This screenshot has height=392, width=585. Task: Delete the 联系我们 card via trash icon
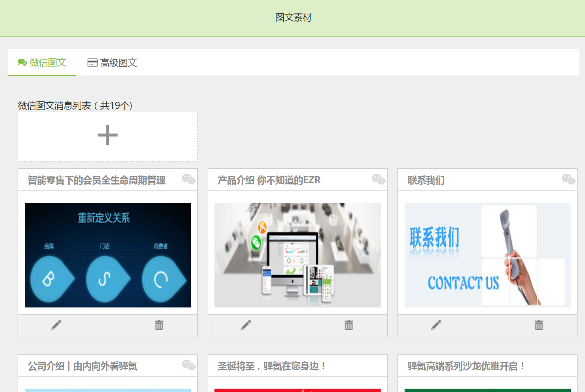point(539,325)
